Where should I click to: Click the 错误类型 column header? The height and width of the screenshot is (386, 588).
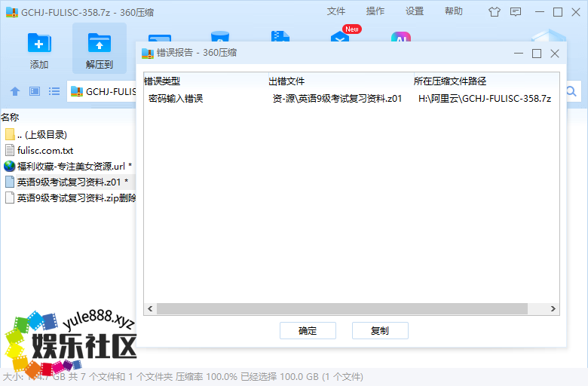(x=162, y=81)
